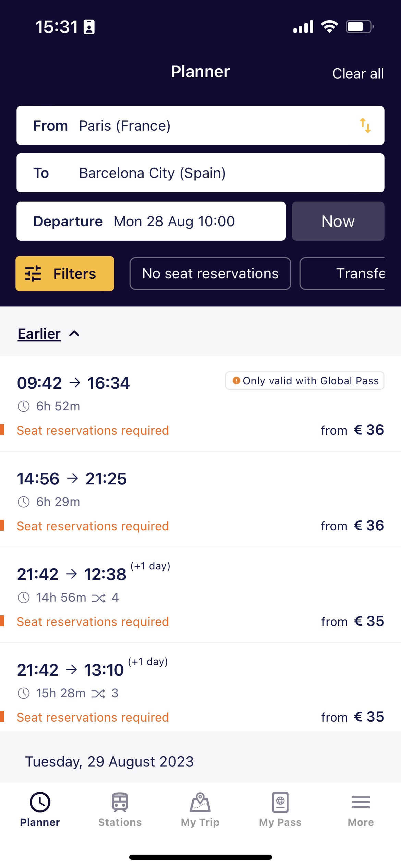The height and width of the screenshot is (868, 401).
Task: Tap the swap From/To arrows
Action: coord(365,125)
